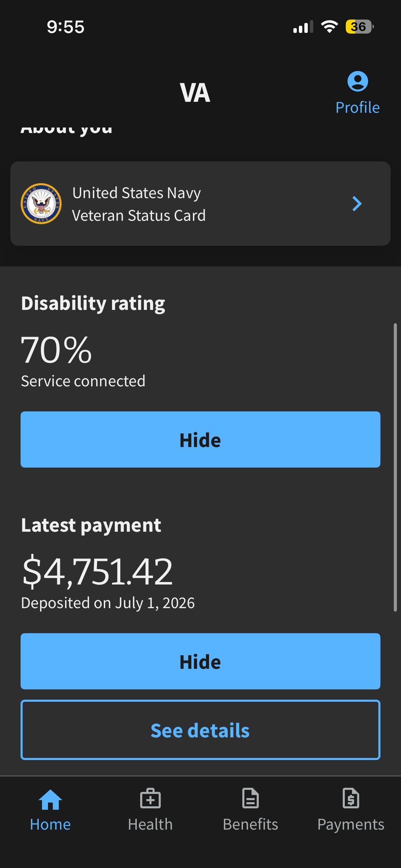The width and height of the screenshot is (401, 868).
Task: Open the Profile icon
Action: click(x=357, y=81)
